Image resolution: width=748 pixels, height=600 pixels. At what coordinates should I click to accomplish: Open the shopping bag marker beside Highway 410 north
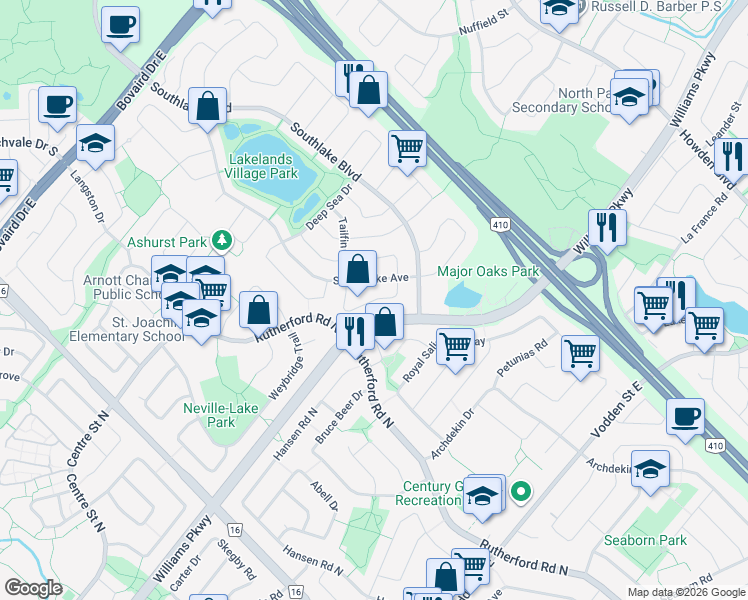[368, 91]
